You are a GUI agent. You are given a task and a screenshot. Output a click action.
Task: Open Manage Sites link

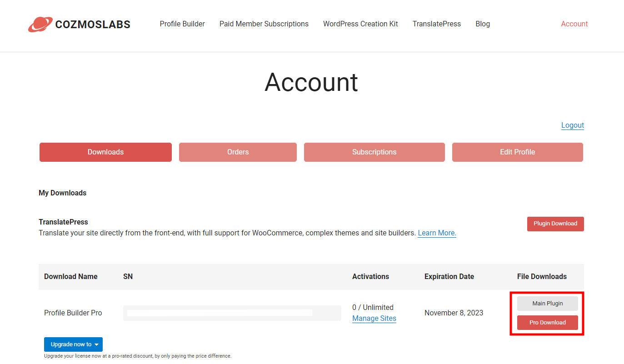point(374,318)
